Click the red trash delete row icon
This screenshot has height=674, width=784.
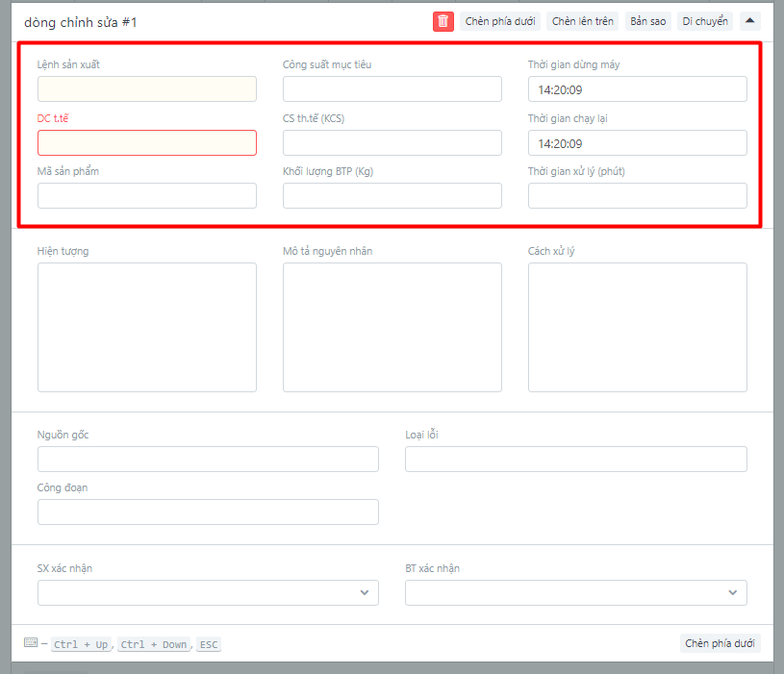(x=443, y=21)
